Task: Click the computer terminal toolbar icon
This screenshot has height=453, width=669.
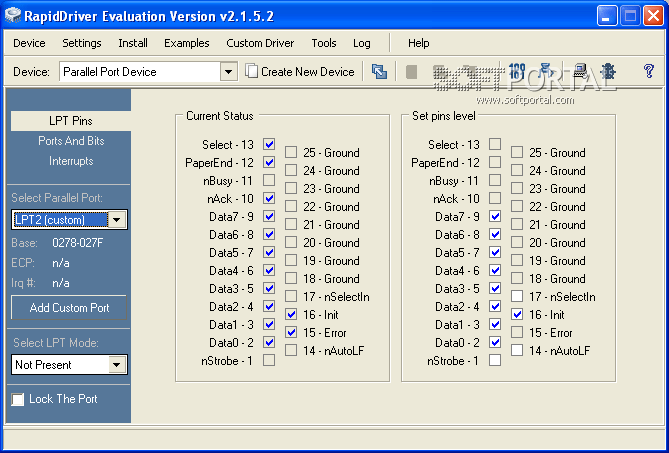Action: [580, 71]
